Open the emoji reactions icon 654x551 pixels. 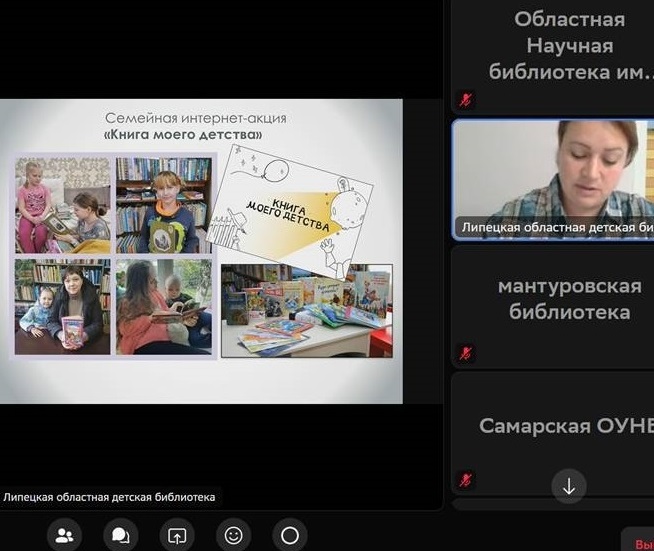click(233, 535)
